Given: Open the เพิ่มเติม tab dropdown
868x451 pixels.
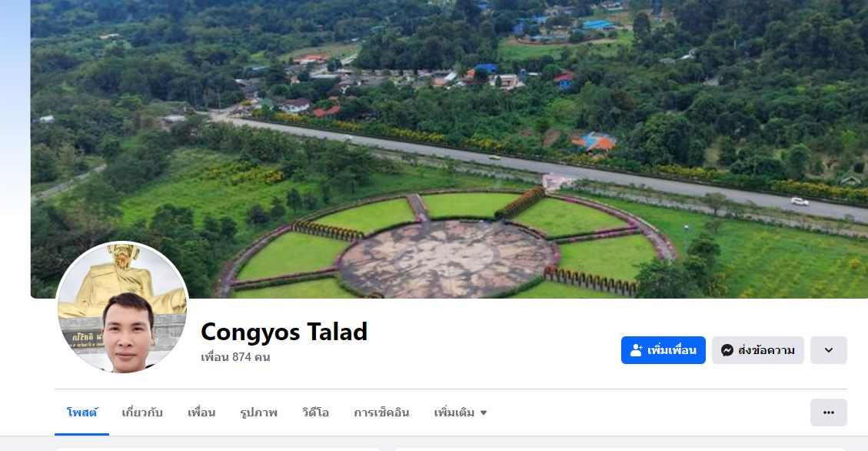Looking at the screenshot, I should tap(461, 413).
